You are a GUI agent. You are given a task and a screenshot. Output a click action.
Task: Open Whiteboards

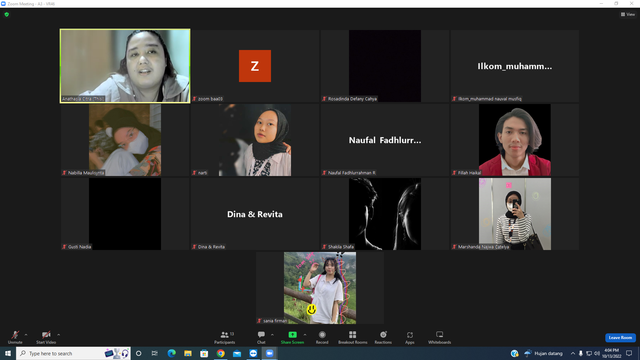coord(440,337)
